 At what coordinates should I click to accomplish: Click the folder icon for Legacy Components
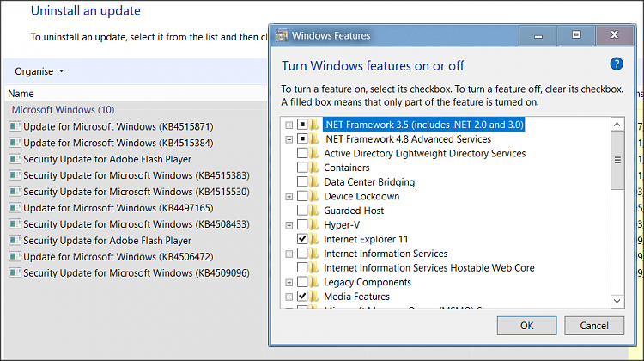coord(314,282)
